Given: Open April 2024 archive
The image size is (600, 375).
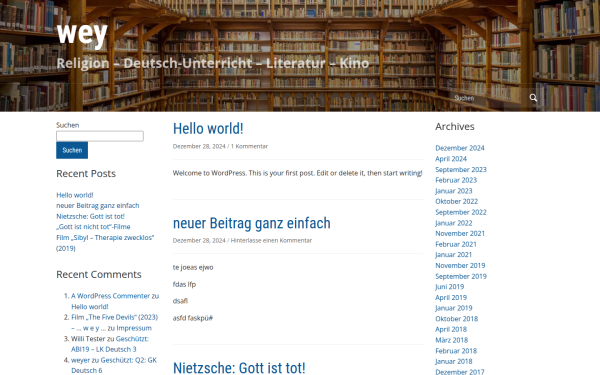Looking at the screenshot, I should tap(451, 159).
